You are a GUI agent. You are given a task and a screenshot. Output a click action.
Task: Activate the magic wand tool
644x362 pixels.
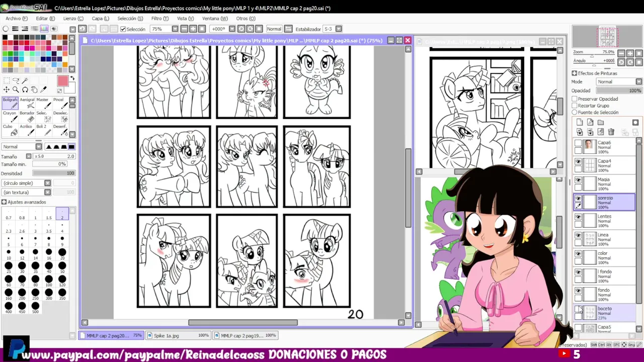[25, 80]
